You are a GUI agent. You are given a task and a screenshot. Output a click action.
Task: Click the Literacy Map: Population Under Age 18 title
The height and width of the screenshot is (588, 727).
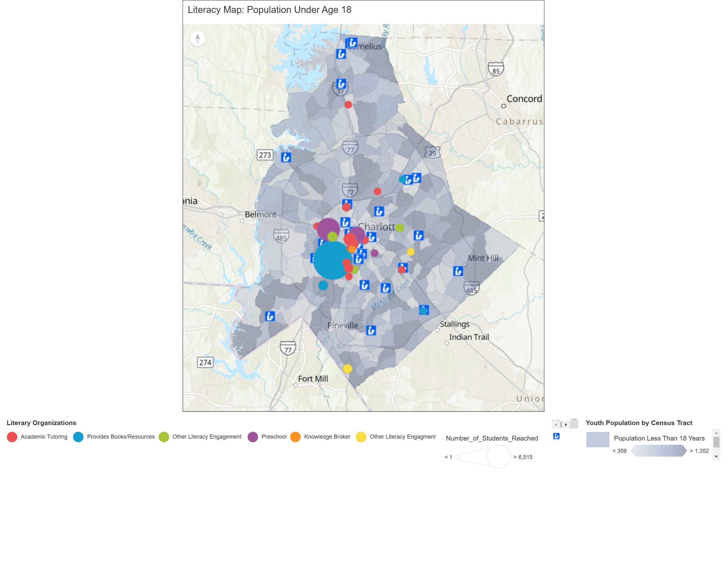click(269, 10)
